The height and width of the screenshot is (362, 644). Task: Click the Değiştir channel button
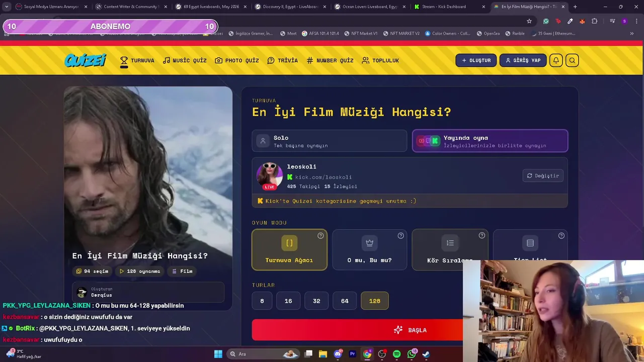click(543, 175)
